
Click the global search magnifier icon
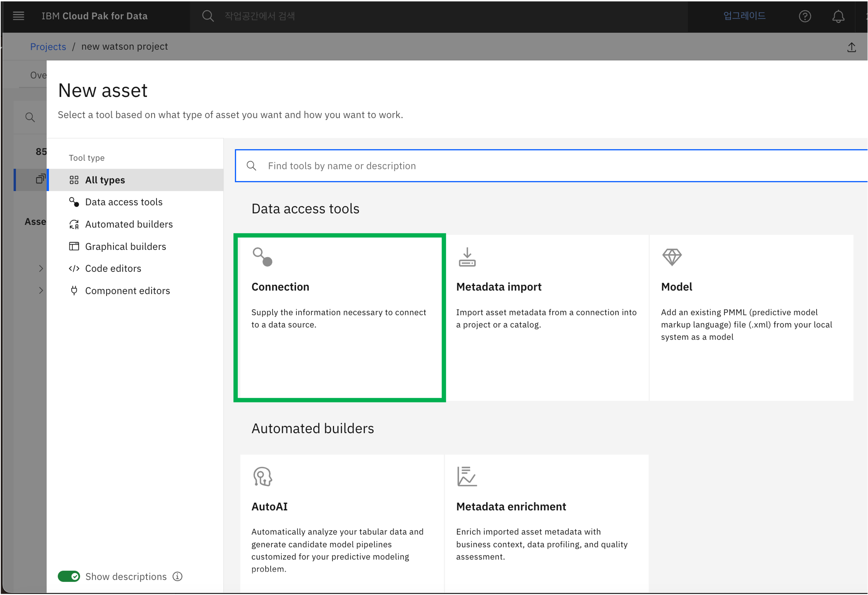click(208, 16)
